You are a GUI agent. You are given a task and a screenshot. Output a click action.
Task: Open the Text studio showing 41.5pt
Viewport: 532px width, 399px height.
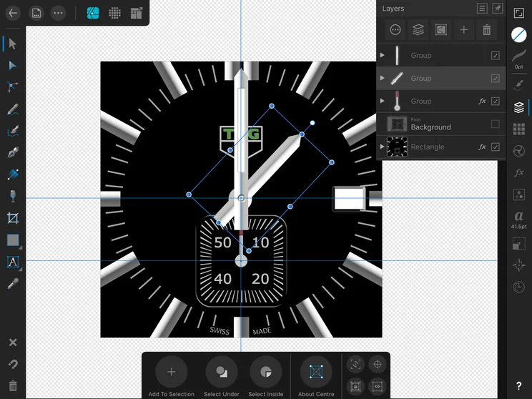click(518, 220)
